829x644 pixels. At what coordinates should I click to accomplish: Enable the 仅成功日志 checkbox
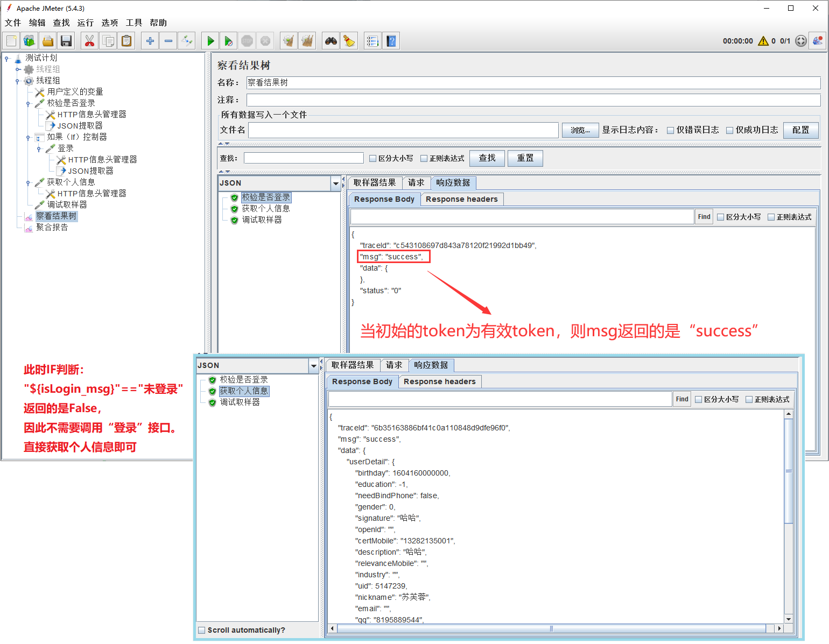coord(729,130)
